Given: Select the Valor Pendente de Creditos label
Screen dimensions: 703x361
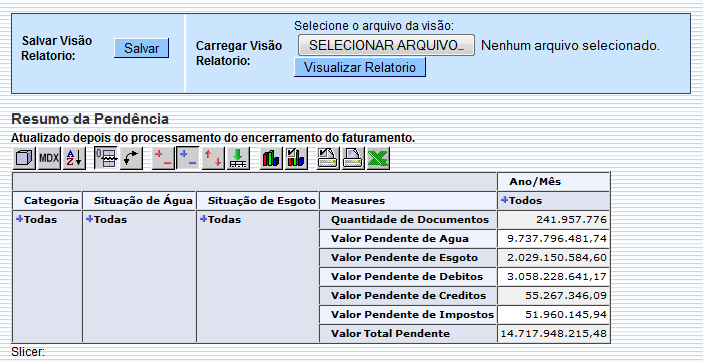Looking at the screenshot, I should pos(408,296).
